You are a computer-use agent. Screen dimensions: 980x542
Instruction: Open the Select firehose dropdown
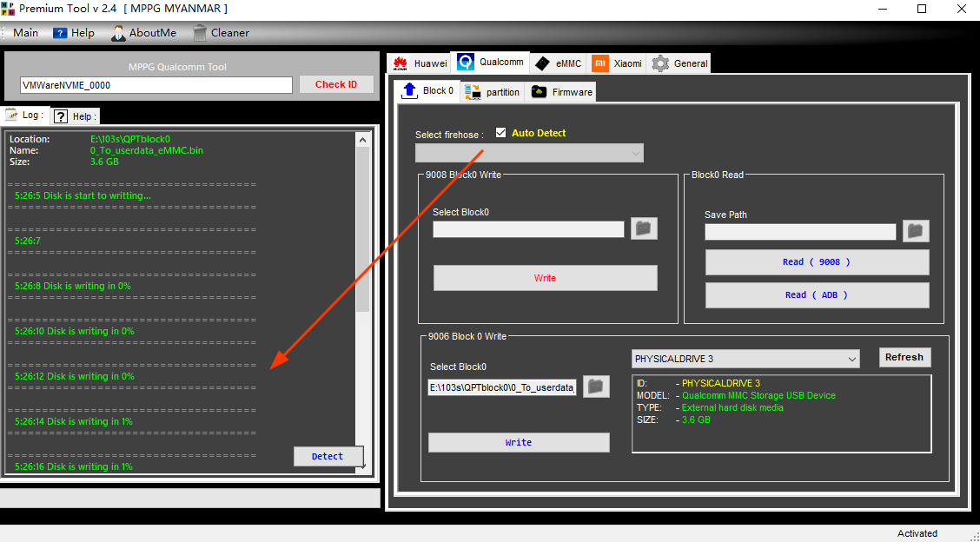pyautogui.click(x=529, y=153)
